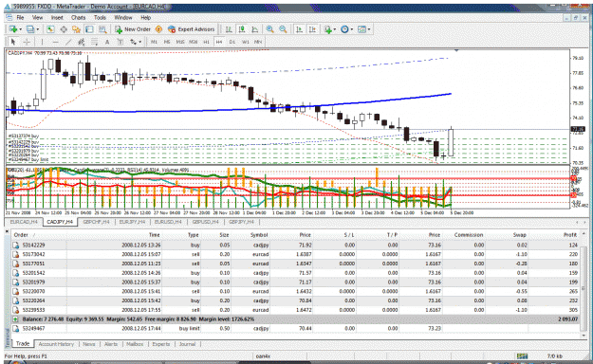Open the Strategy Tester icon

102,29
